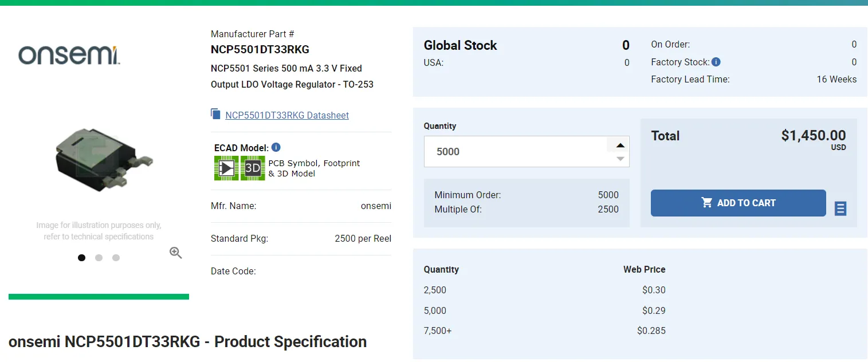
Task: Click the product description text
Action: point(292,76)
